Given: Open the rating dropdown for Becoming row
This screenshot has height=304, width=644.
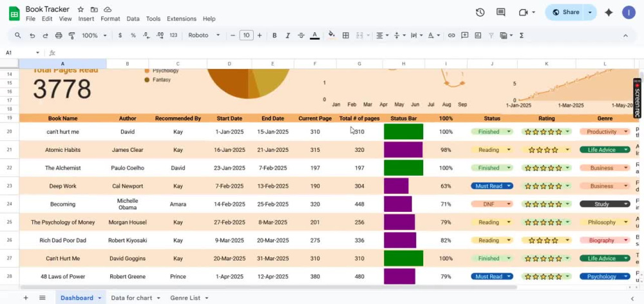Looking at the screenshot, I should click(x=567, y=204).
